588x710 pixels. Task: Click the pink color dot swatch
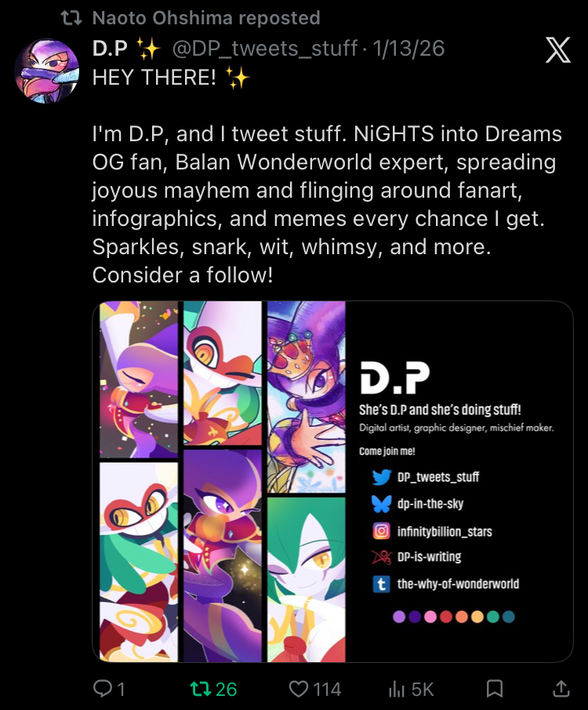coord(430,617)
